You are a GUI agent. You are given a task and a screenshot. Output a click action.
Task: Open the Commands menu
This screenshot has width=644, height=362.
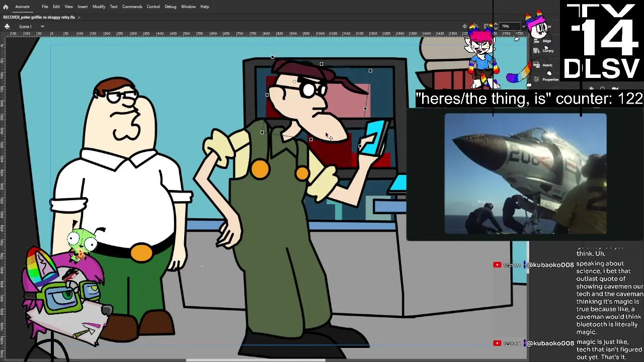click(132, 7)
